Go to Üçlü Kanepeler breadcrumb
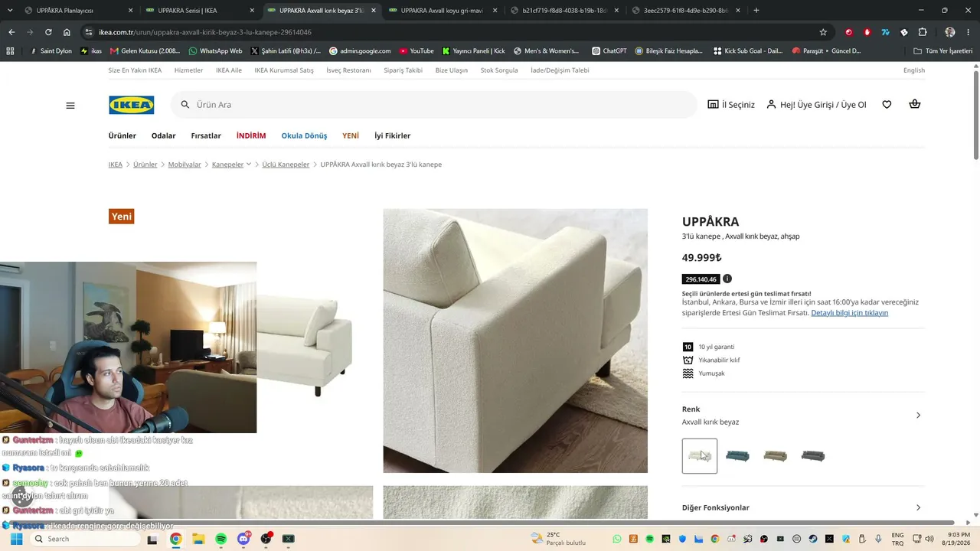This screenshot has height=551, width=980. [286, 165]
